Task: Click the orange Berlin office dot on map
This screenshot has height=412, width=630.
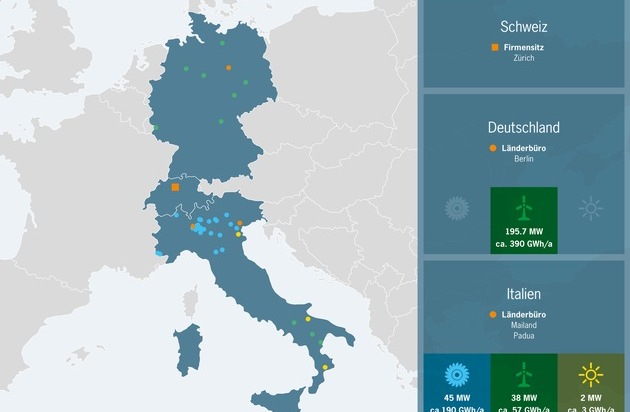Action: [x=228, y=67]
